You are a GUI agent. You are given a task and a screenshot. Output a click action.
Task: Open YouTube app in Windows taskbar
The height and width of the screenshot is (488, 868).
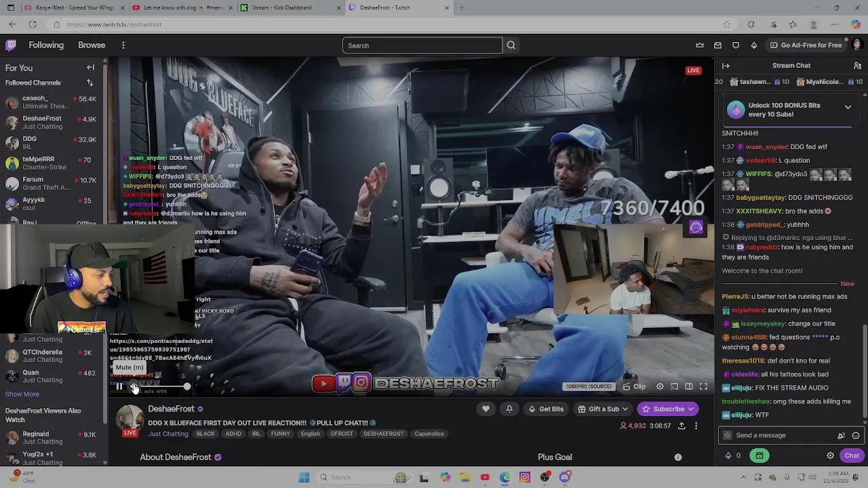(x=485, y=477)
